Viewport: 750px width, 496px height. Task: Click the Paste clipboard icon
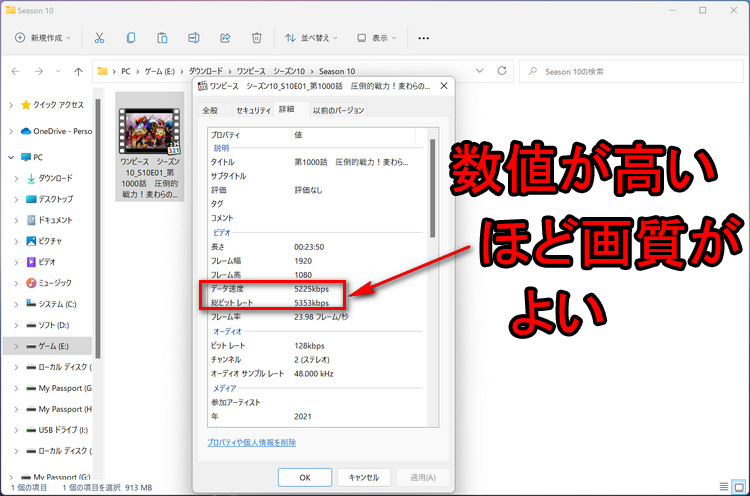[162, 38]
